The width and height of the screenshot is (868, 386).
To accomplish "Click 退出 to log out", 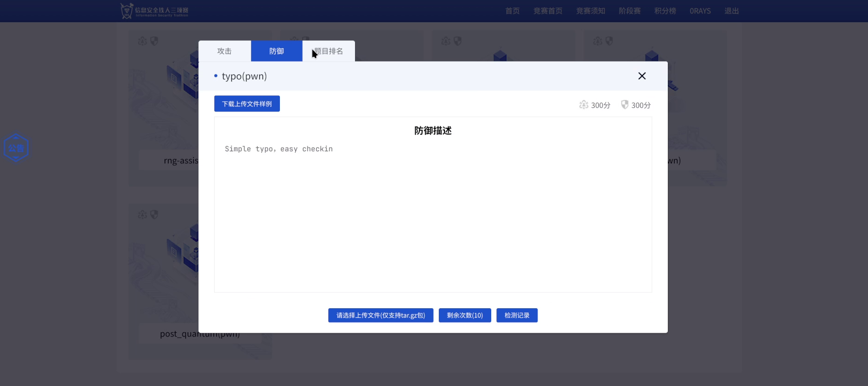I will tap(731, 11).
